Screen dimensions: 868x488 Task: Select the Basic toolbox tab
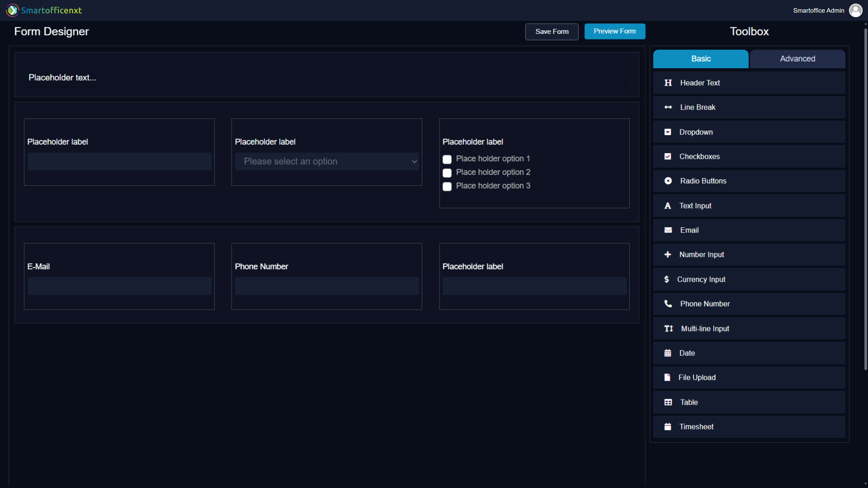[x=701, y=59]
